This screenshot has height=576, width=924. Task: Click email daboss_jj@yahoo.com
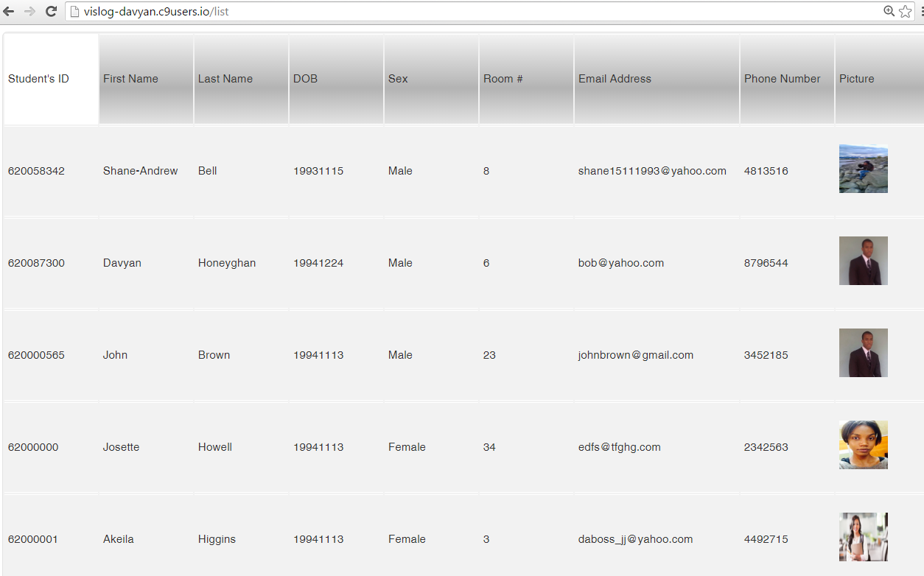click(x=636, y=539)
